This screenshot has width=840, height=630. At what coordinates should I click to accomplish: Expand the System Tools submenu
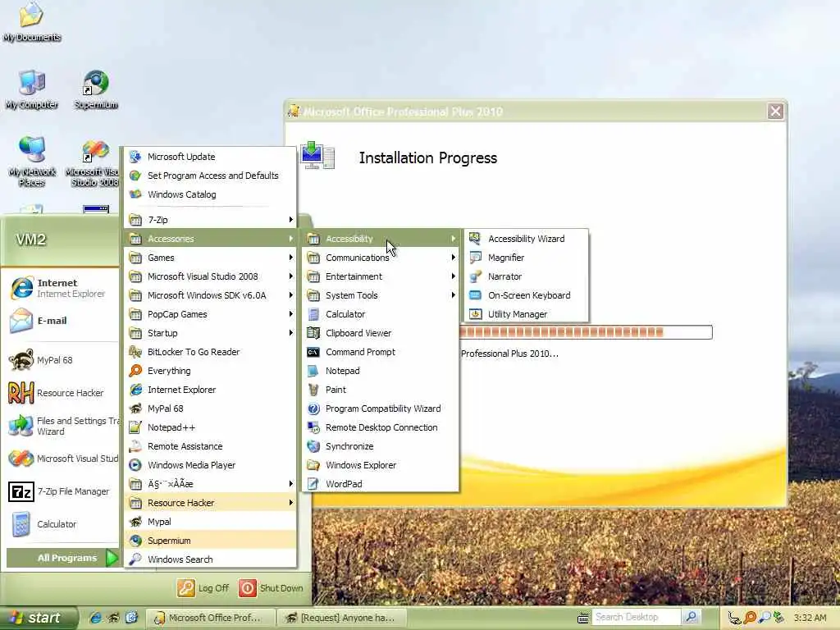[x=381, y=295]
